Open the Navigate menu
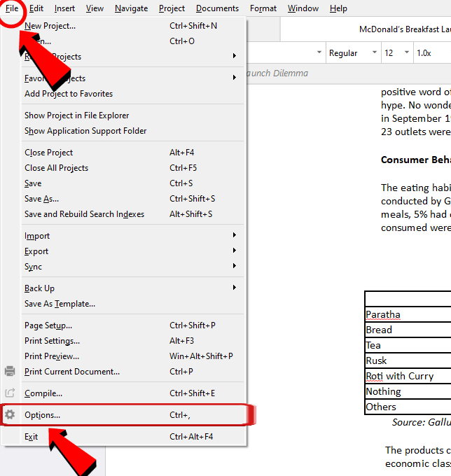 click(131, 8)
